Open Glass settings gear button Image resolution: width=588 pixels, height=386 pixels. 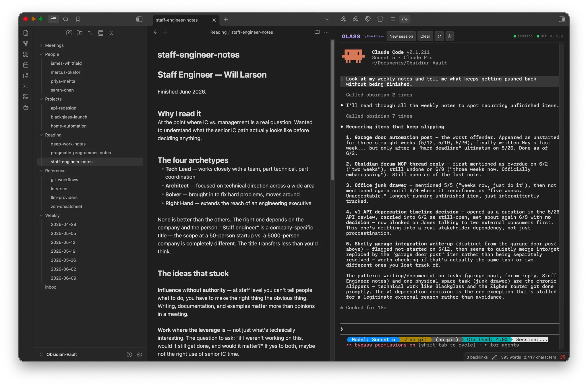[x=450, y=36]
